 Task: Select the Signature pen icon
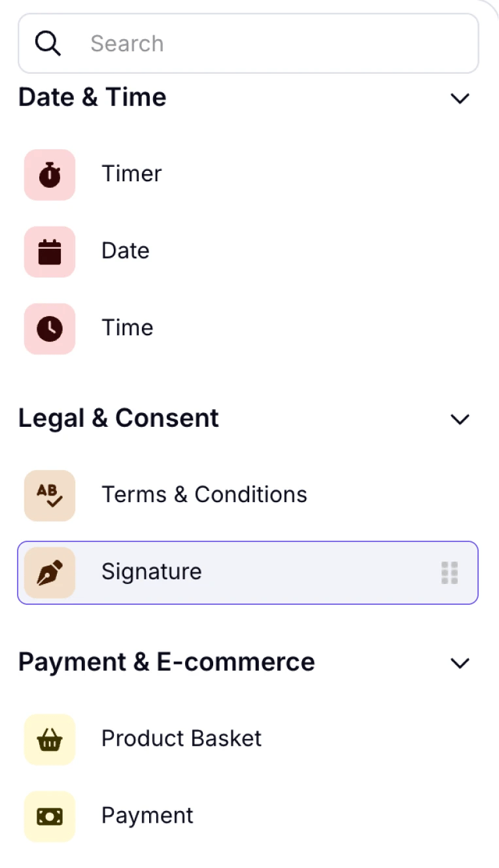[x=49, y=572]
